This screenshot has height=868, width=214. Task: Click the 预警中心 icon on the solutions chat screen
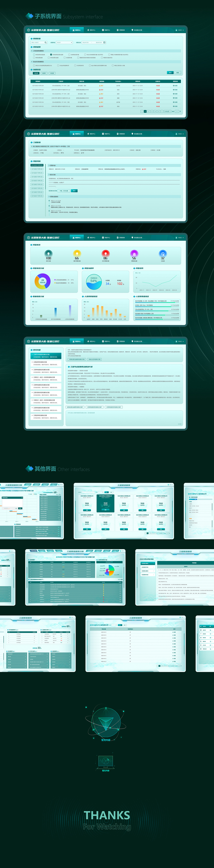[x=74, y=341]
